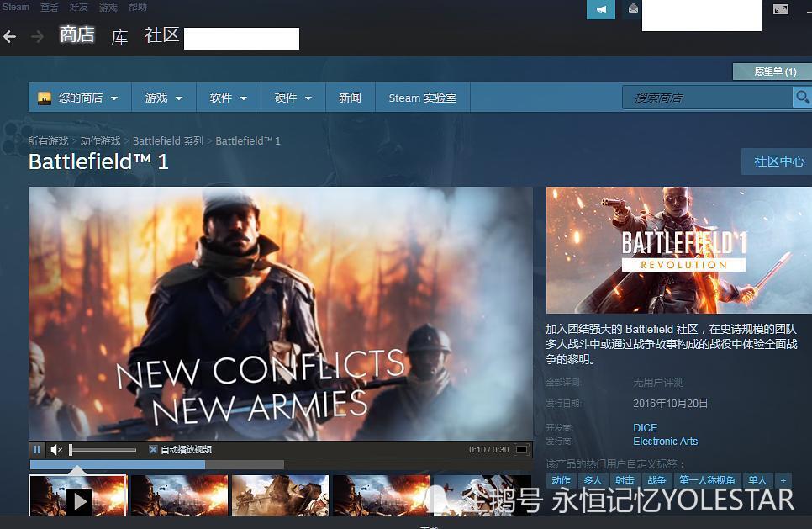Pause the trailer video
Image resolution: width=812 pixels, height=529 pixels.
(x=37, y=449)
